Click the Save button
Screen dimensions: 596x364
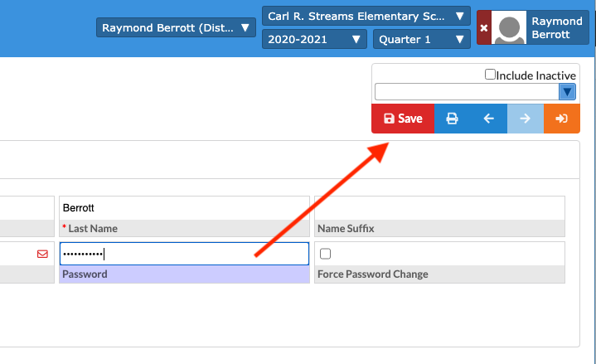[x=403, y=119]
